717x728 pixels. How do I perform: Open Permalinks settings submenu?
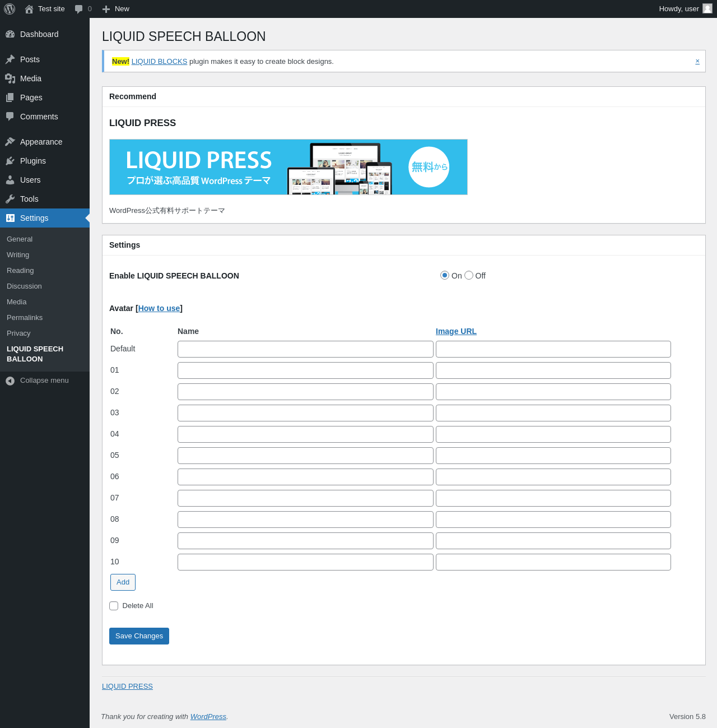click(25, 318)
